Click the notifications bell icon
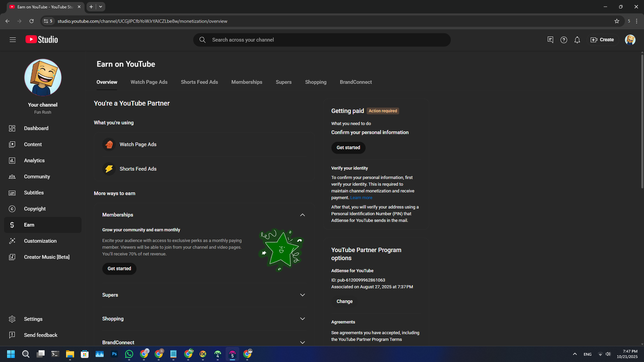 [577, 40]
